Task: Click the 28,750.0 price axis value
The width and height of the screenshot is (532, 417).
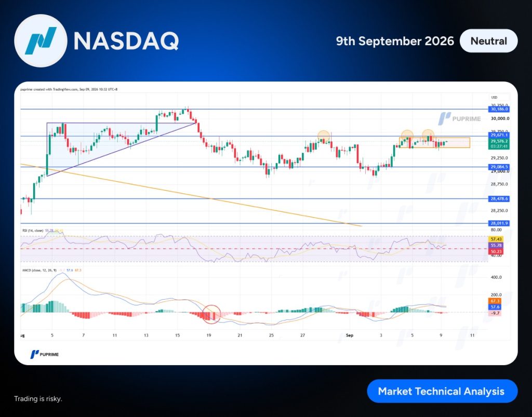Action: 499,184
